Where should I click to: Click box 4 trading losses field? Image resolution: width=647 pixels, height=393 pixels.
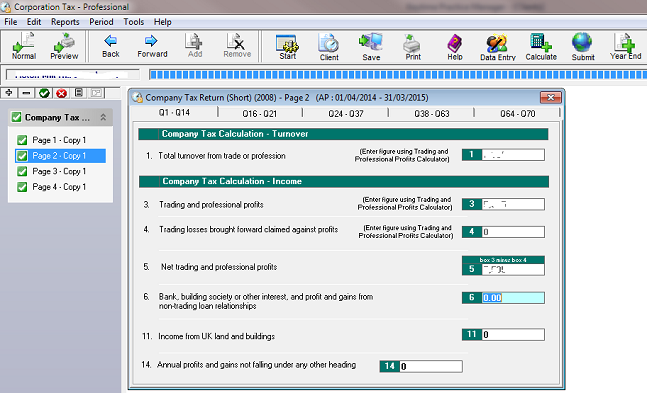(x=513, y=232)
